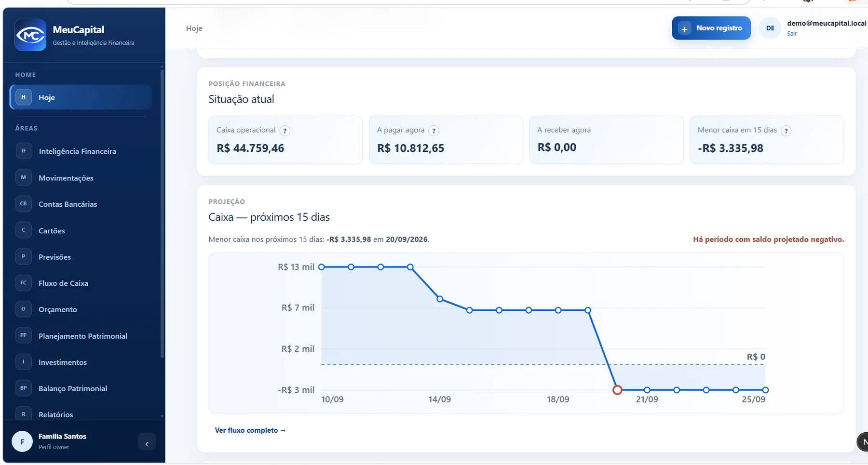
Task: Click the C icon for Cartões
Action: pos(23,230)
